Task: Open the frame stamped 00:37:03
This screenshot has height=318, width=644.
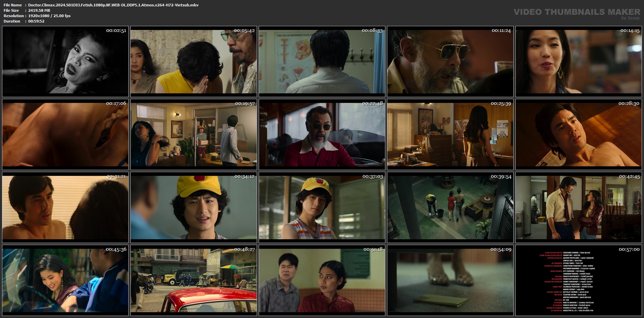Action: (322, 207)
